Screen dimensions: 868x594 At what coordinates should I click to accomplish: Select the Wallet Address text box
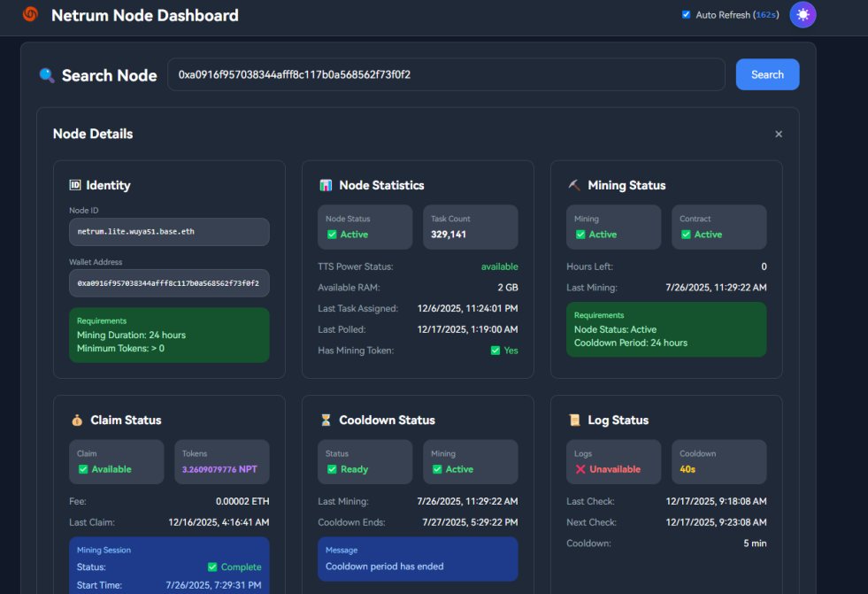[x=169, y=283]
